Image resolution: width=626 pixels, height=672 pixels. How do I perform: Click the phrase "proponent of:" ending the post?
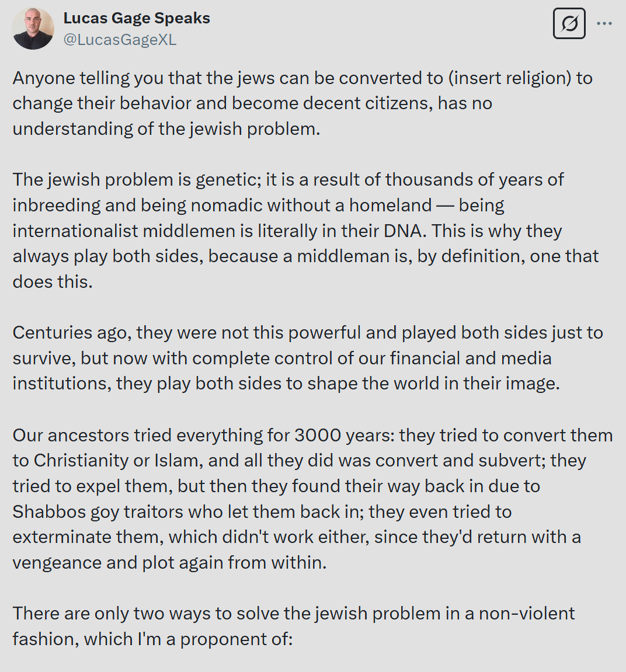(x=237, y=639)
